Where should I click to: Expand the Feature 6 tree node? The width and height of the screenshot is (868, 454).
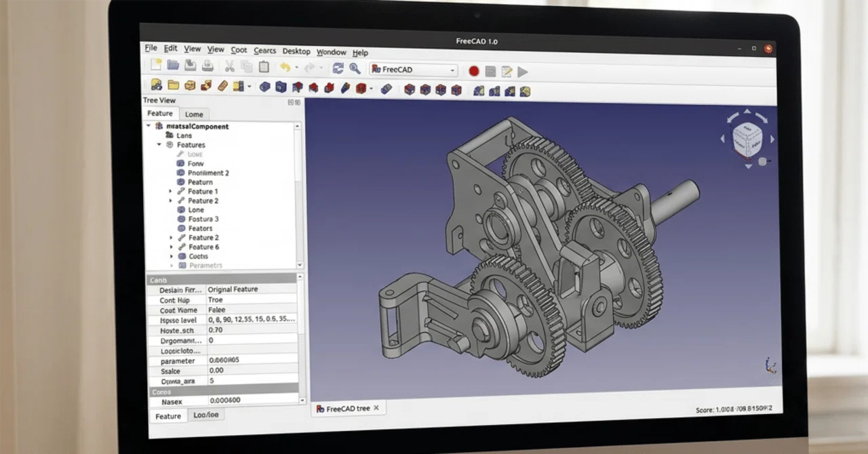tap(170, 247)
